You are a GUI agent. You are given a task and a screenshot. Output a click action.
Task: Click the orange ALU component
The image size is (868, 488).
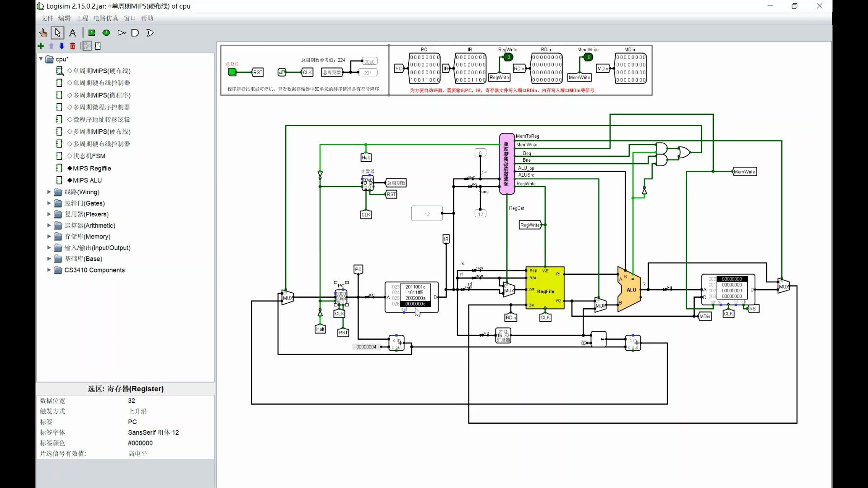point(629,290)
